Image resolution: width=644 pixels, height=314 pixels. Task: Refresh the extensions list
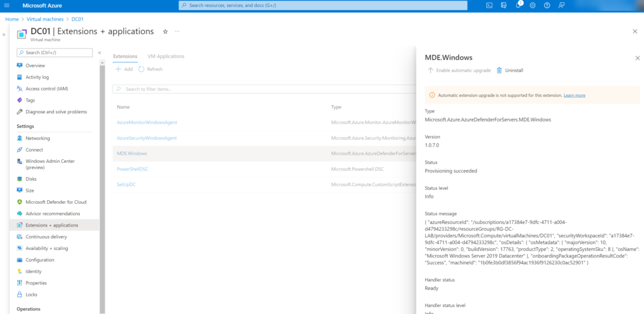[x=150, y=69]
